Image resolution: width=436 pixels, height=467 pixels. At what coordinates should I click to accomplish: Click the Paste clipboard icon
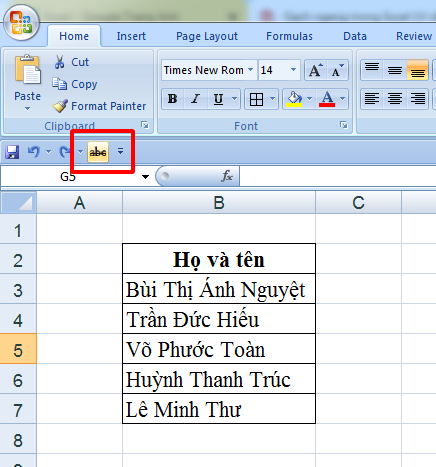[28, 70]
